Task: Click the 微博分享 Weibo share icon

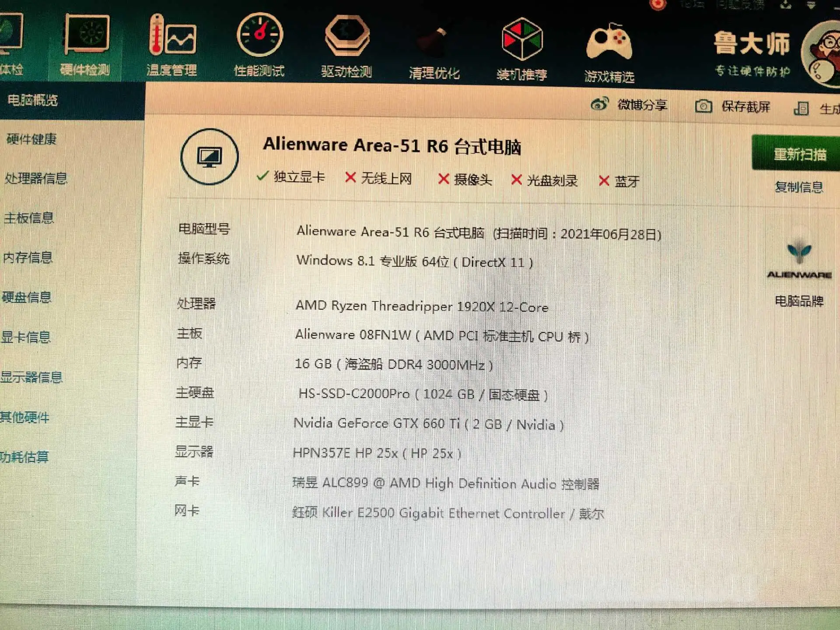Action: tap(599, 105)
